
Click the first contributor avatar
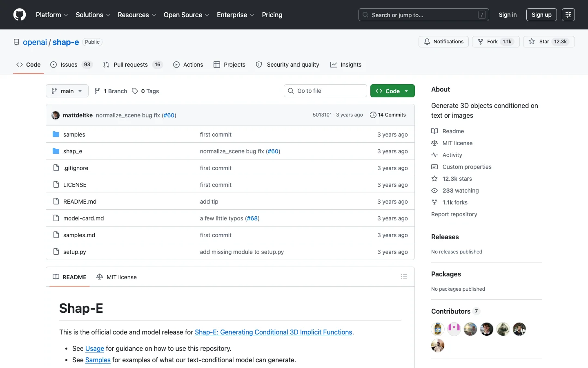(x=438, y=329)
